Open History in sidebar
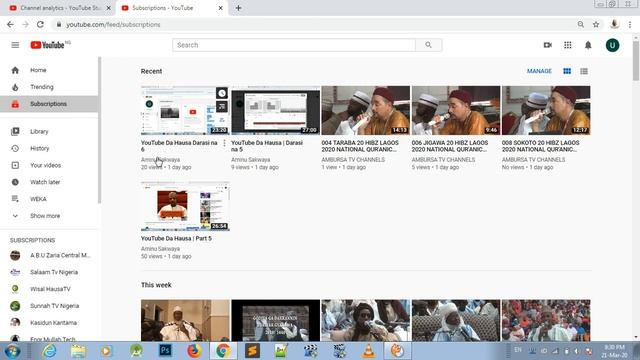The image size is (640, 360). tap(49, 148)
